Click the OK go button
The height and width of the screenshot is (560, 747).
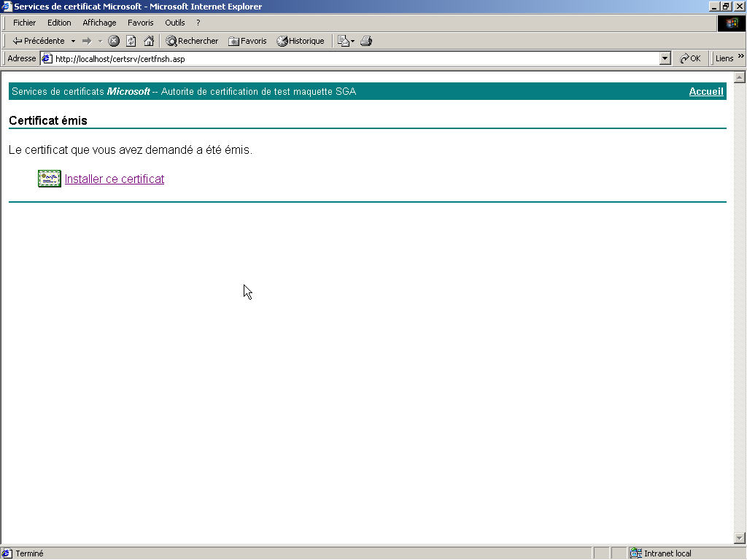point(690,58)
